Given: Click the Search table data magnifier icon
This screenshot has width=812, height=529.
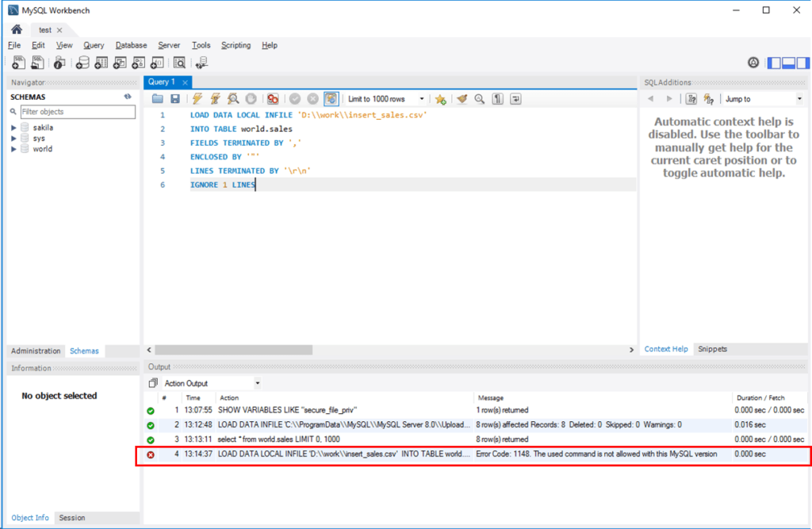Looking at the screenshot, I should point(179,63).
